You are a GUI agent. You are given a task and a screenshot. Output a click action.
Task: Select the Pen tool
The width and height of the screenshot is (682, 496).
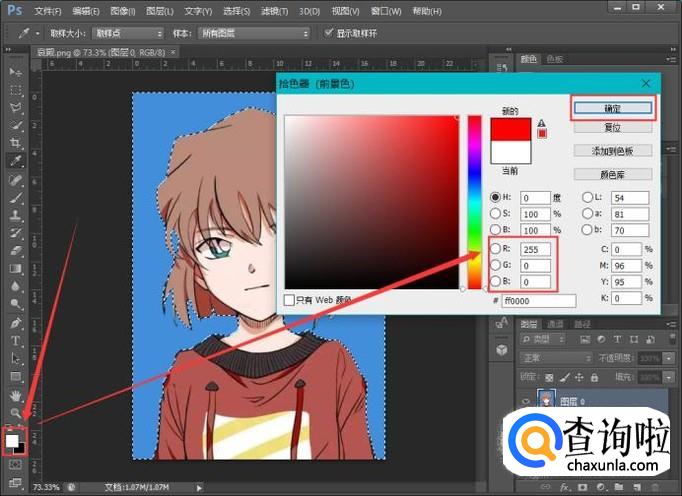pos(16,323)
